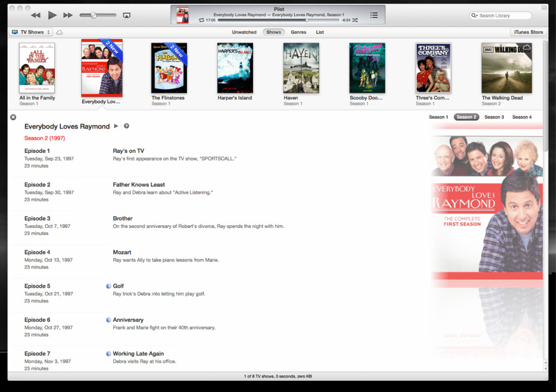556x392 pixels.
Task: Click the rewind previous track button
Action: pos(35,15)
